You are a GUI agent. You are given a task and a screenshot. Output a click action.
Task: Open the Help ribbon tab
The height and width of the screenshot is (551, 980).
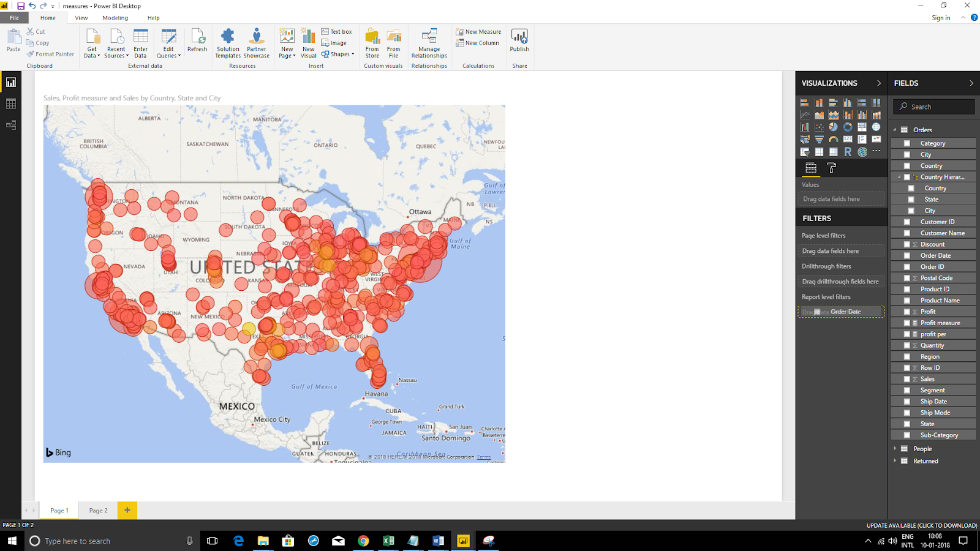[154, 18]
